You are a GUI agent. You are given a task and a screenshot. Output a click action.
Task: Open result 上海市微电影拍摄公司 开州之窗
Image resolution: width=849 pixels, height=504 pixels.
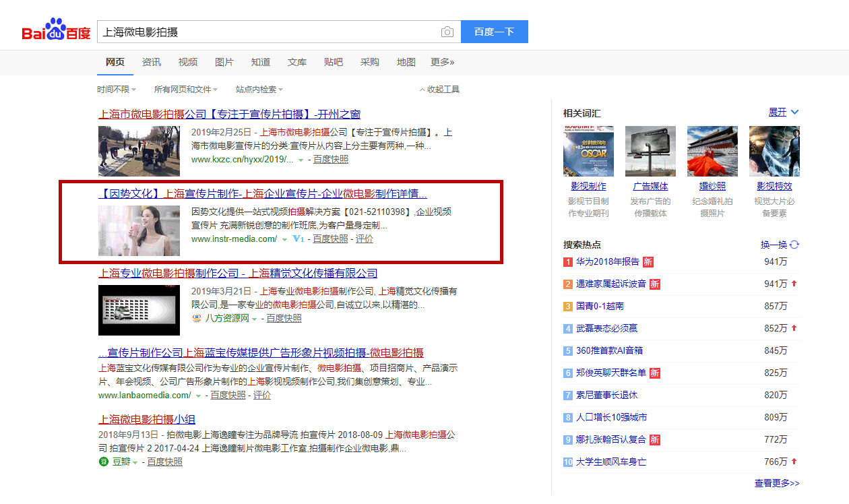click(x=230, y=115)
